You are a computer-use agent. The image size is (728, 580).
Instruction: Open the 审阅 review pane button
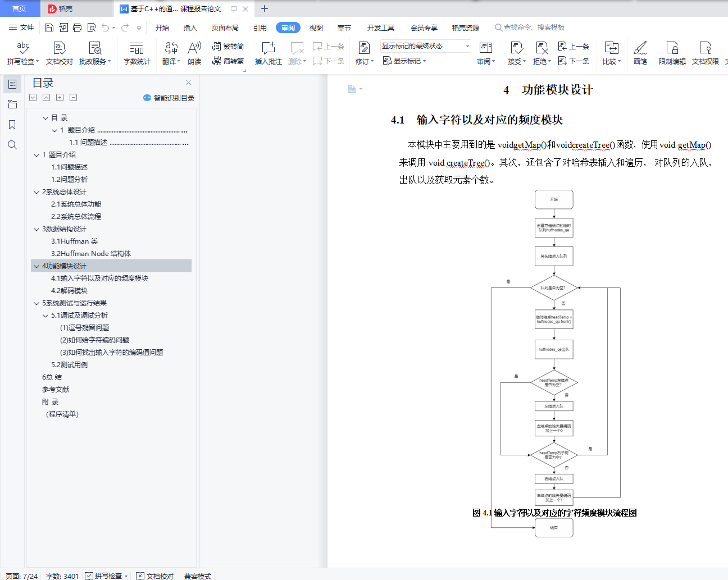(486, 53)
